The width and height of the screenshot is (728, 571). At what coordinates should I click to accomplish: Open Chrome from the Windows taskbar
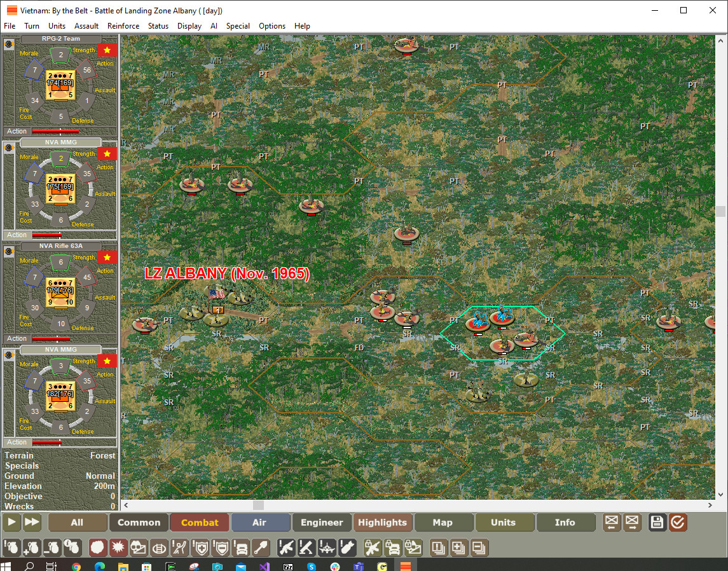click(76, 567)
